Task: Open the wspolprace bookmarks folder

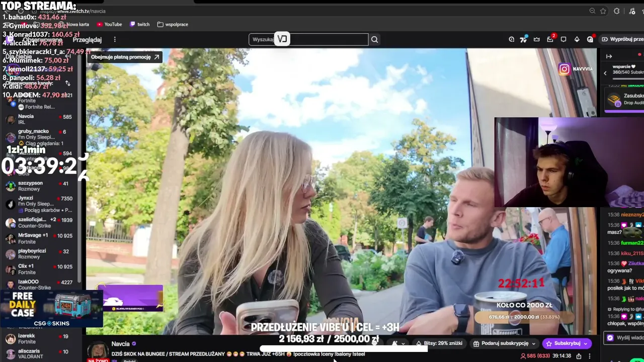Action: tap(173, 24)
